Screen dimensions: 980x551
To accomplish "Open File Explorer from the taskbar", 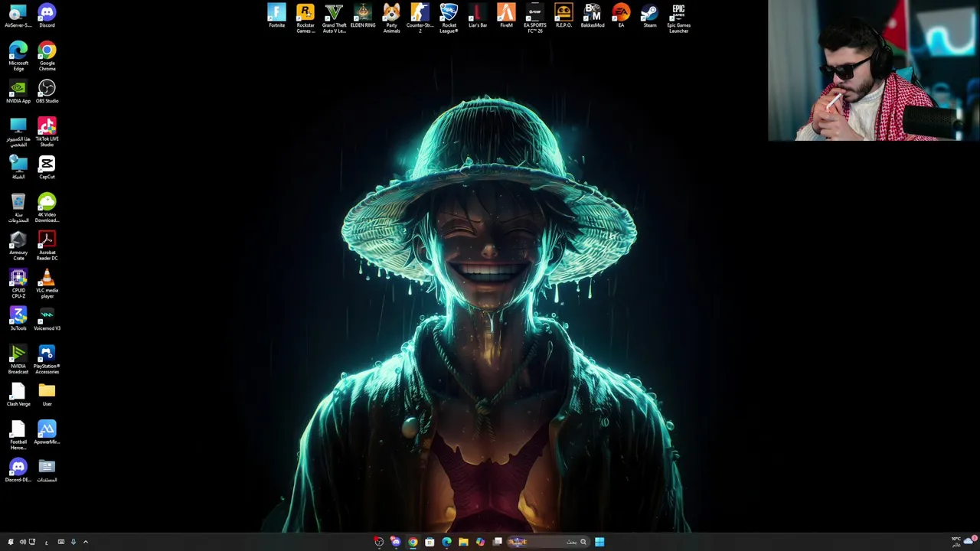I will coord(463,542).
